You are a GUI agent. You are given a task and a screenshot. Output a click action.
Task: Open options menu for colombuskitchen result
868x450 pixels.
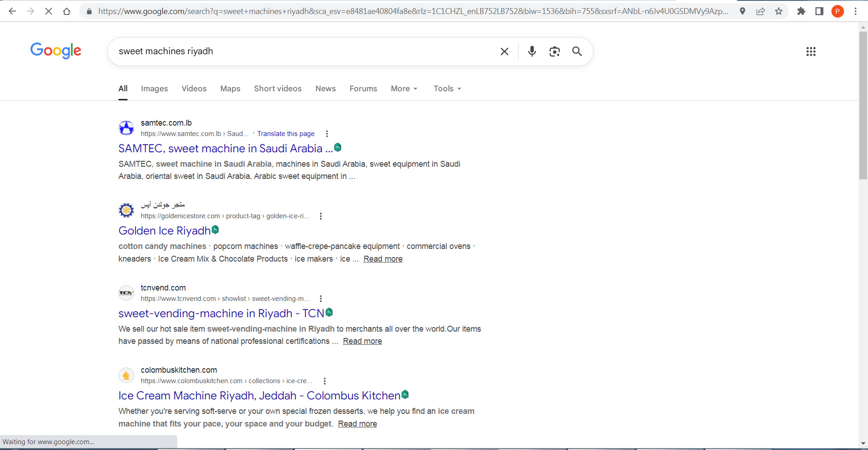(325, 381)
